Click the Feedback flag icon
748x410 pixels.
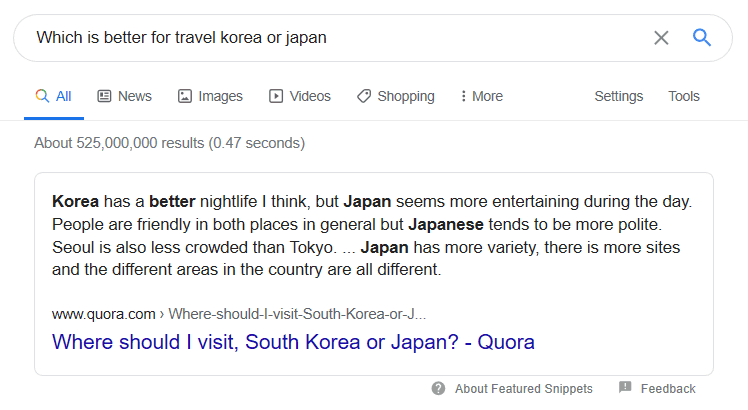pyautogui.click(x=625, y=387)
